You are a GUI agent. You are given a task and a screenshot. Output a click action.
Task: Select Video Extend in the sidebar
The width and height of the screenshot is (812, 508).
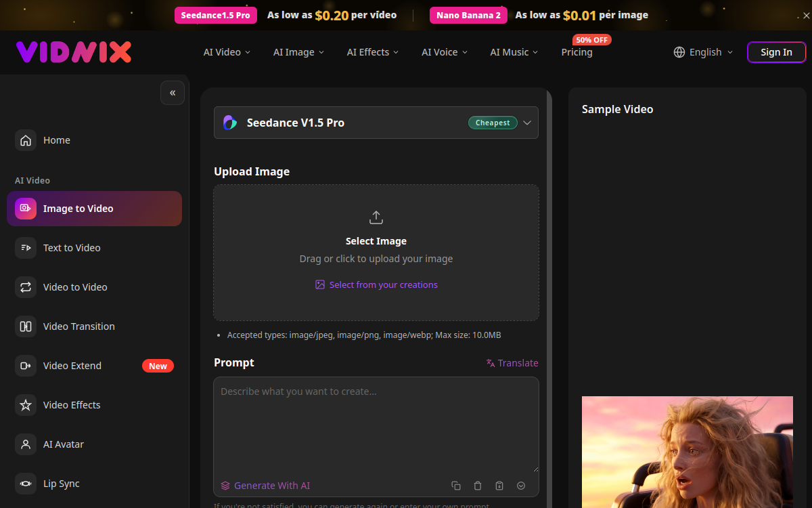pos(95,366)
